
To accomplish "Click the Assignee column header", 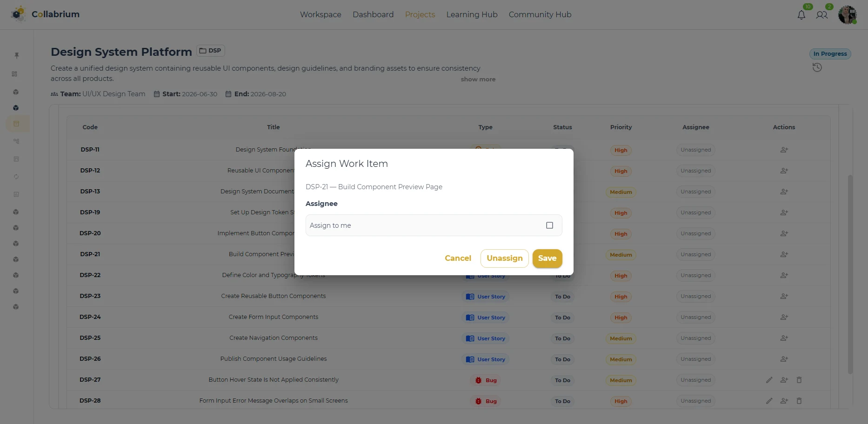I will [x=696, y=127].
